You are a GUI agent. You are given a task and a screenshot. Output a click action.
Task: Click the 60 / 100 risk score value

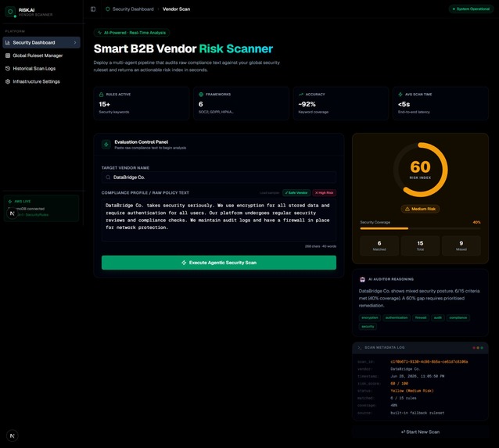pos(399,384)
